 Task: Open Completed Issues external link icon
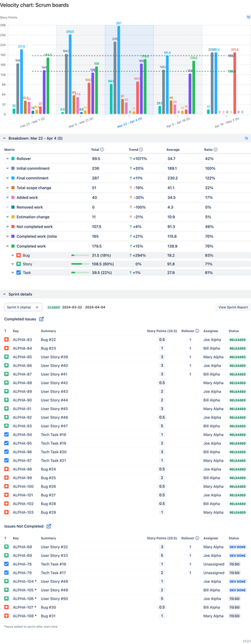click(x=41, y=318)
